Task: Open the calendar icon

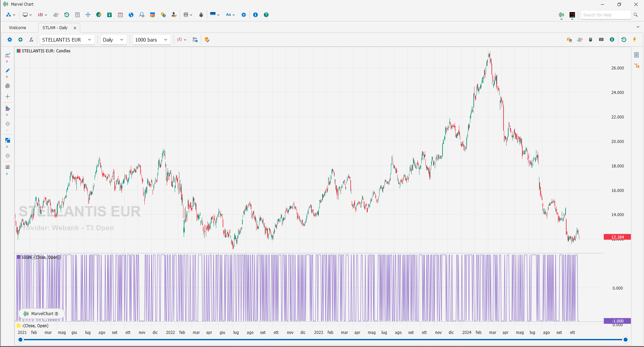Action: coord(120,15)
